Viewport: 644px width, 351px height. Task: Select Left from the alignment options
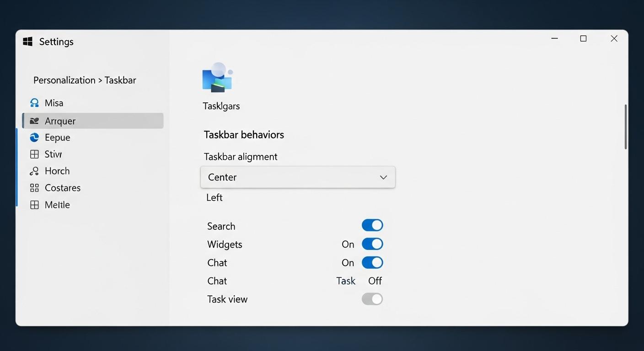point(215,197)
